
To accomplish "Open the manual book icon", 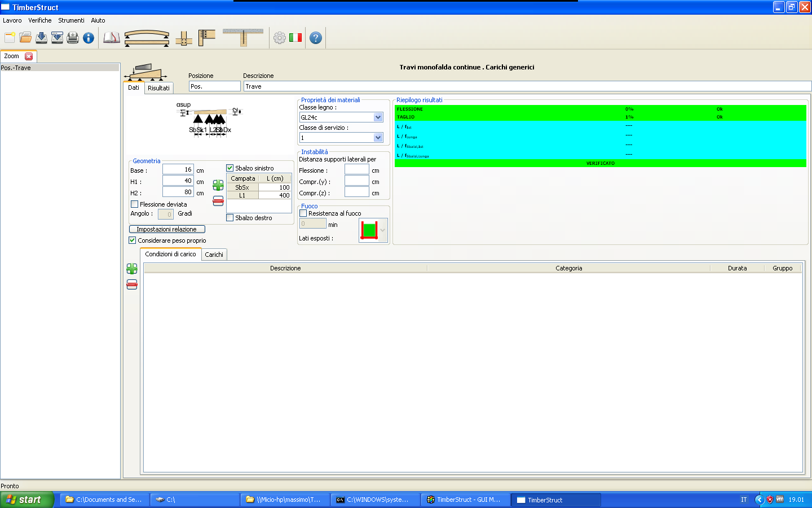I will tap(111, 38).
